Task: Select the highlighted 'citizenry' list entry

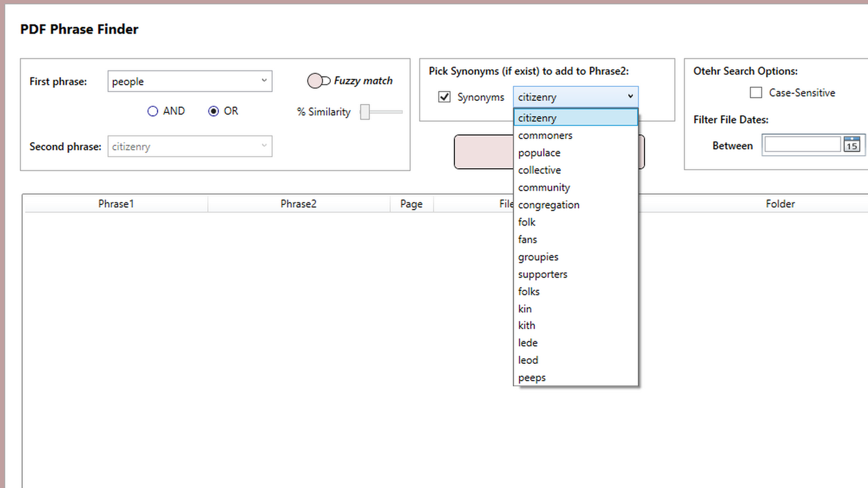Action: tap(537, 118)
